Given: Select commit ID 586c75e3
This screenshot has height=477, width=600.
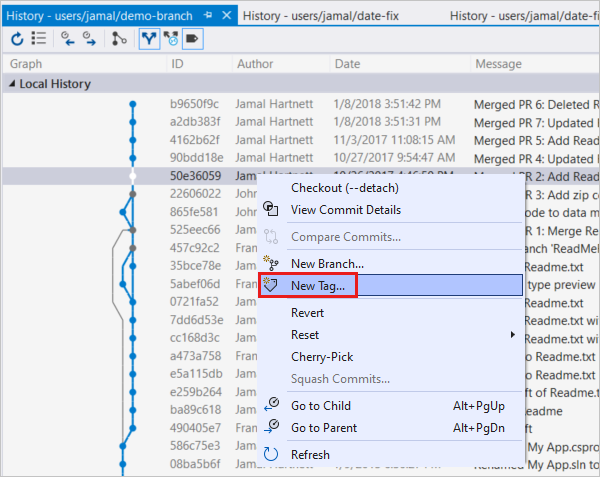Looking at the screenshot, I should 195,446.
